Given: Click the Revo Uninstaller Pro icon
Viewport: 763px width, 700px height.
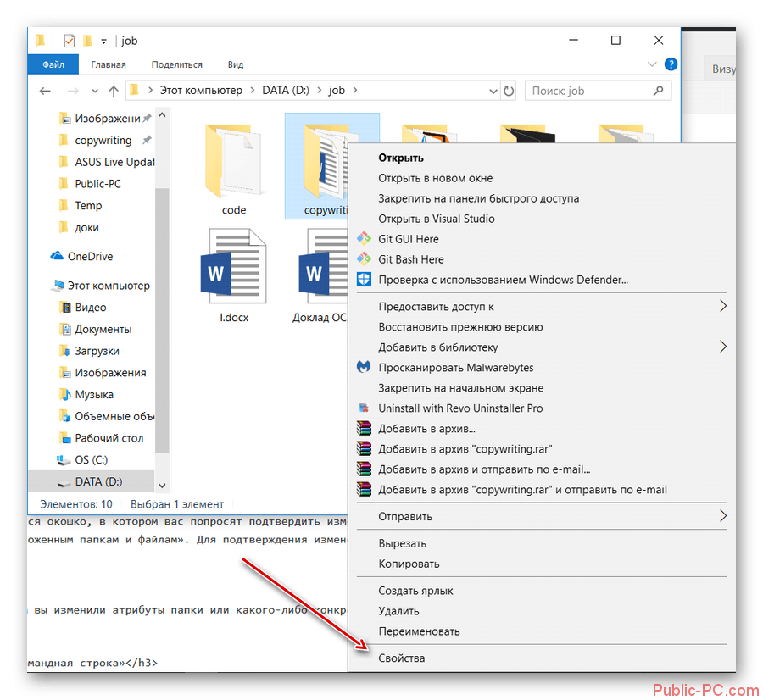Looking at the screenshot, I should click(x=364, y=408).
